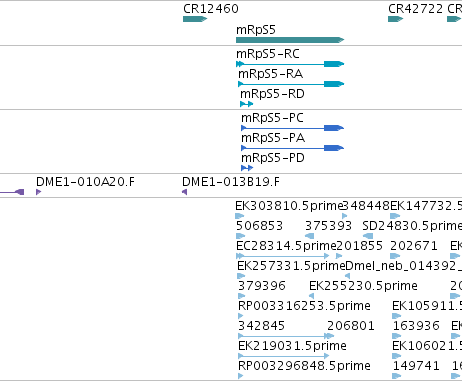Click the mRpS5-PD double arrow glyph
The width and height of the screenshot is (462, 381).
247,168
